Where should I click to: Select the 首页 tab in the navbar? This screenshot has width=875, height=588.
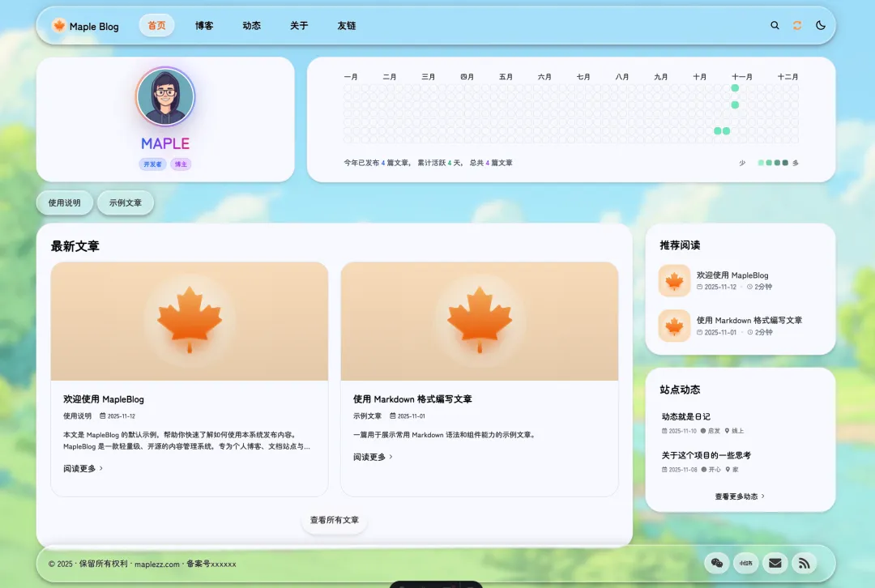[x=156, y=25]
